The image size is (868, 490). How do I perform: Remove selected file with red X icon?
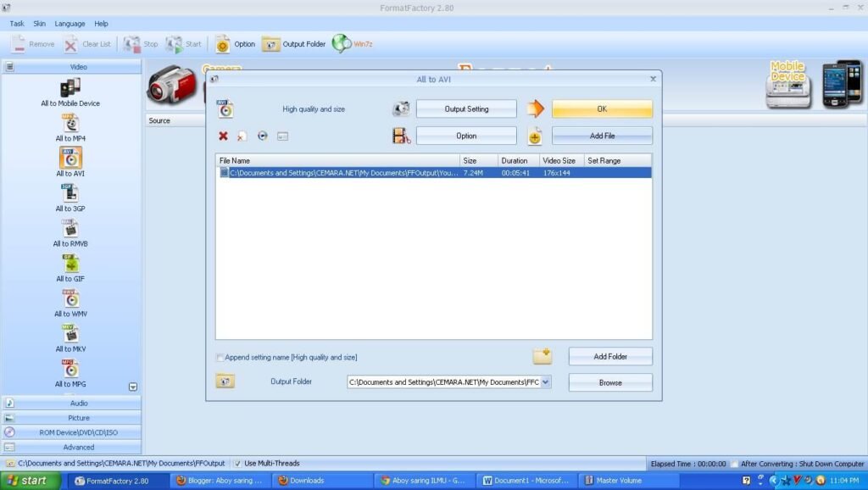tap(223, 136)
